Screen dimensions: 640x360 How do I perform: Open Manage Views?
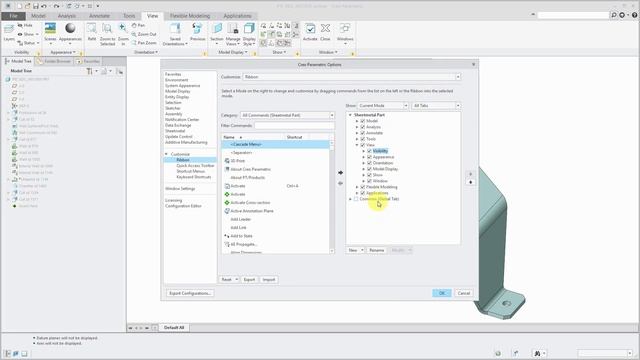(233, 34)
